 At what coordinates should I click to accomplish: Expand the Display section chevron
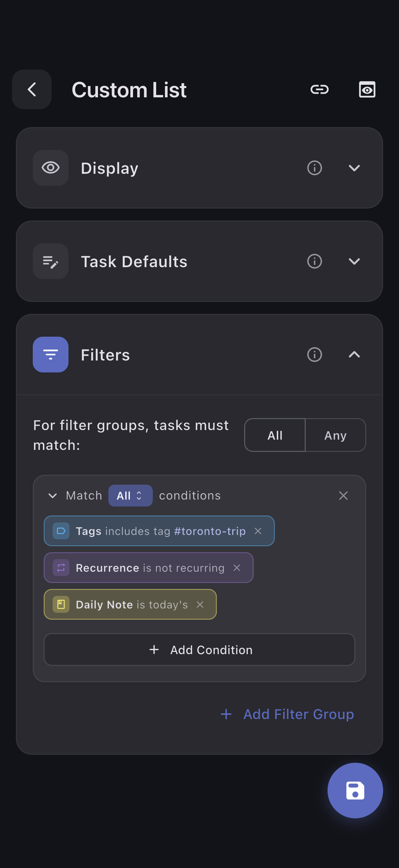tap(354, 168)
